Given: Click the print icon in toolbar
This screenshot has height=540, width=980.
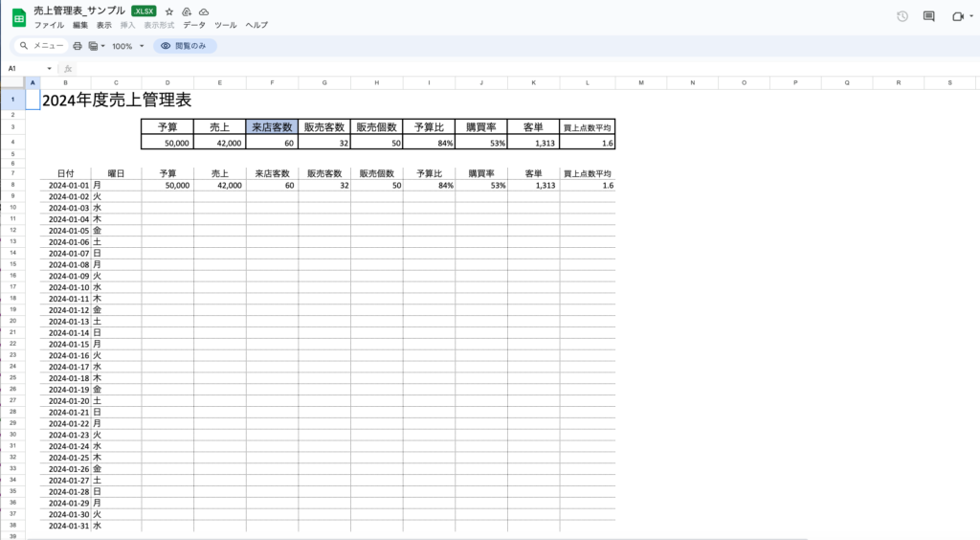Looking at the screenshot, I should pyautogui.click(x=78, y=46).
